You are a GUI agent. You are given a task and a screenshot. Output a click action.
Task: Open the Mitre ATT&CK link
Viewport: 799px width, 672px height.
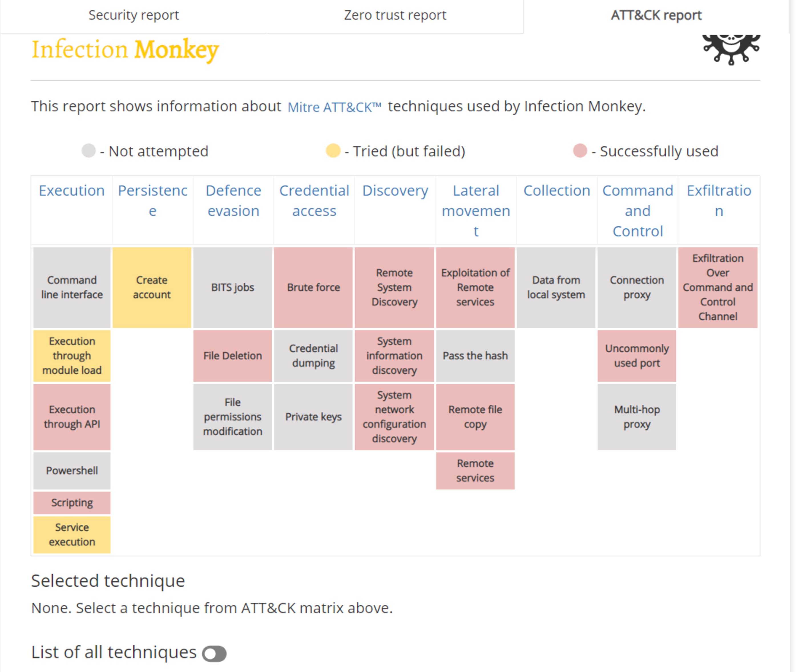pyautogui.click(x=334, y=107)
